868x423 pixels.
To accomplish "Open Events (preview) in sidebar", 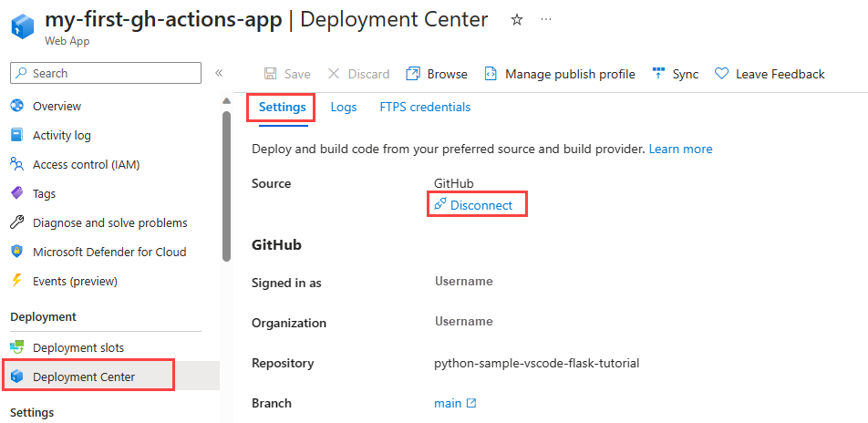I will pos(76,282).
